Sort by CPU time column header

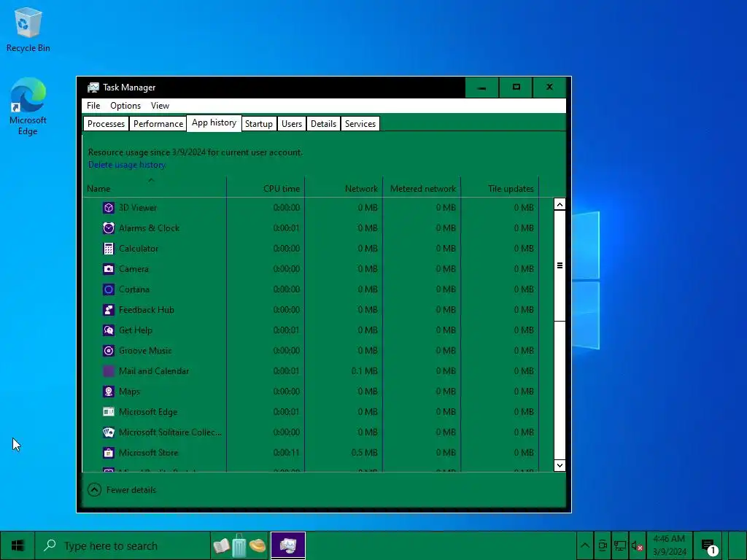(266, 189)
